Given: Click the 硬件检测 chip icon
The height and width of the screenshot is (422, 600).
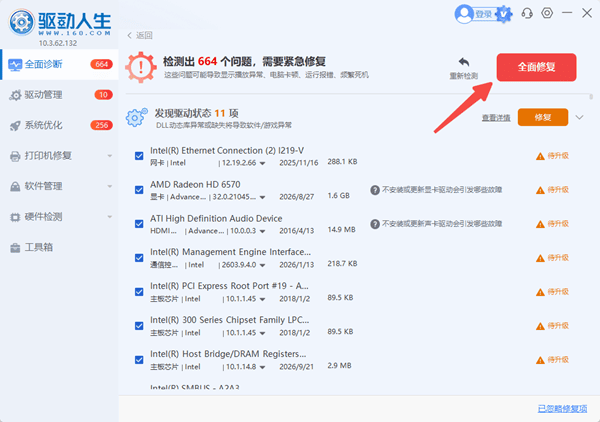Looking at the screenshot, I should (x=15, y=217).
